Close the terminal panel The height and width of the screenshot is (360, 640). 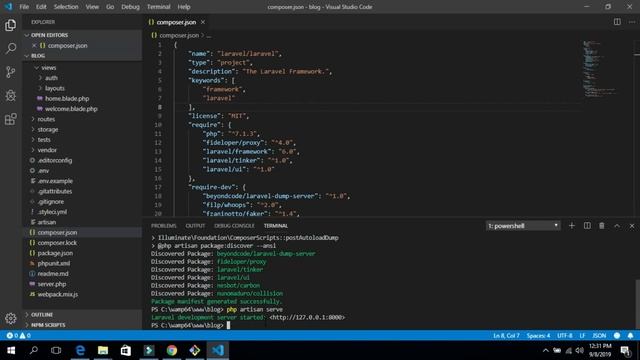pos(632,226)
